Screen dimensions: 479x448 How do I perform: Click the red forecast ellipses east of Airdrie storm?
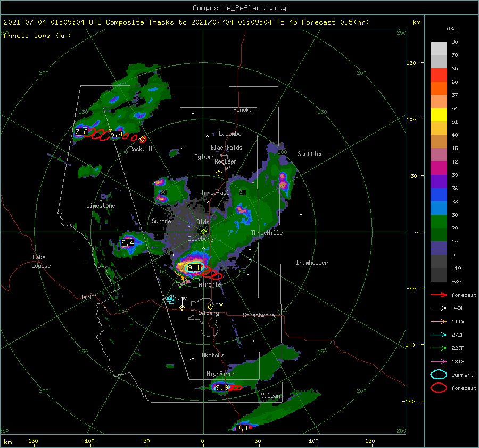coord(211,272)
